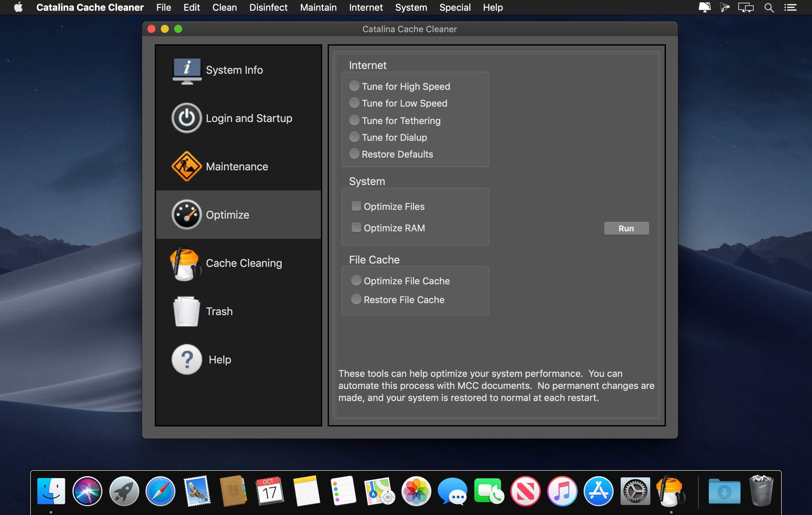
Task: Open the Maintenance section icon
Action: 187,166
